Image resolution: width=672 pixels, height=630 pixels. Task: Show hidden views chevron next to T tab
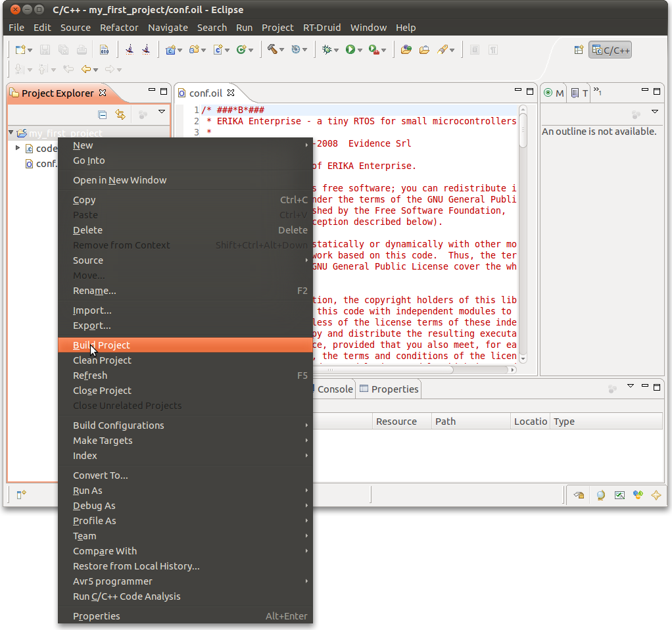pyautogui.click(x=598, y=91)
